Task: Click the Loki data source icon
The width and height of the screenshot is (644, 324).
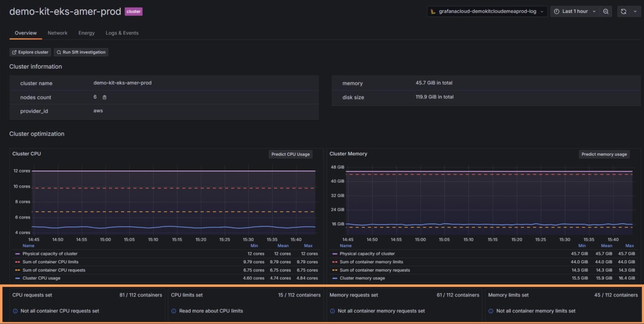Action: click(x=433, y=11)
